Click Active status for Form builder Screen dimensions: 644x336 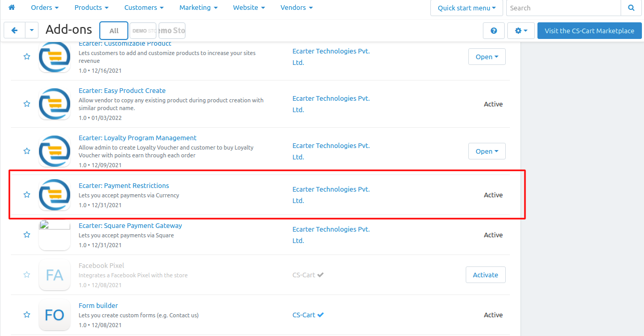(493, 315)
